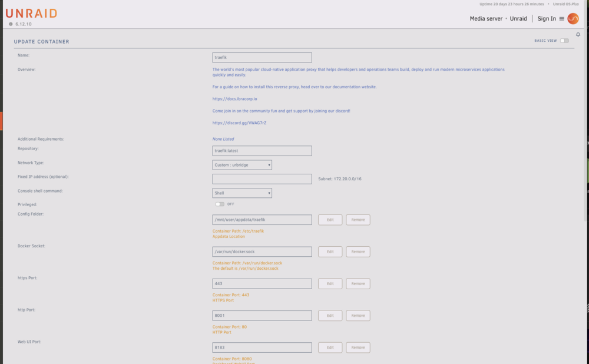The image size is (589, 364).
Task: Click the Uptime text in header
Action: pos(512,4)
